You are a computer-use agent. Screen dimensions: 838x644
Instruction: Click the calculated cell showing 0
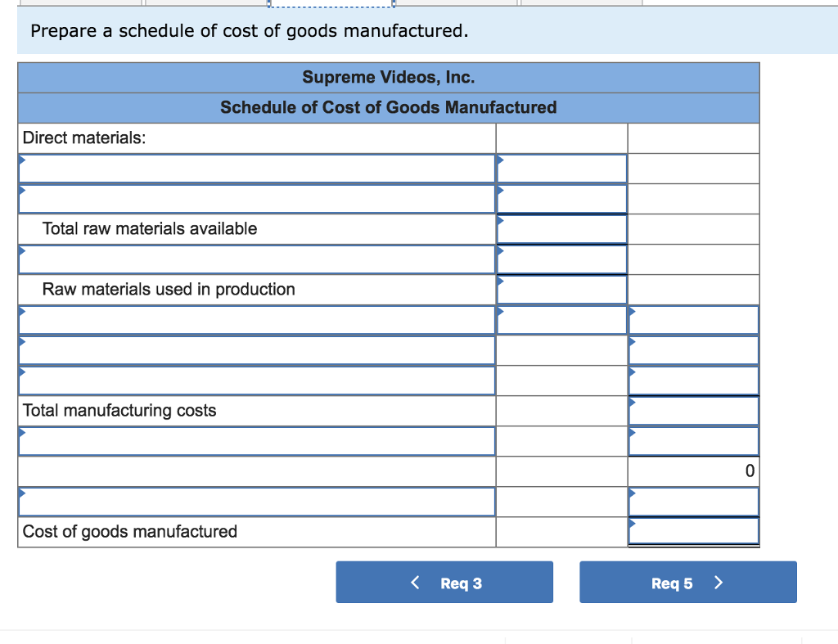[x=694, y=471]
